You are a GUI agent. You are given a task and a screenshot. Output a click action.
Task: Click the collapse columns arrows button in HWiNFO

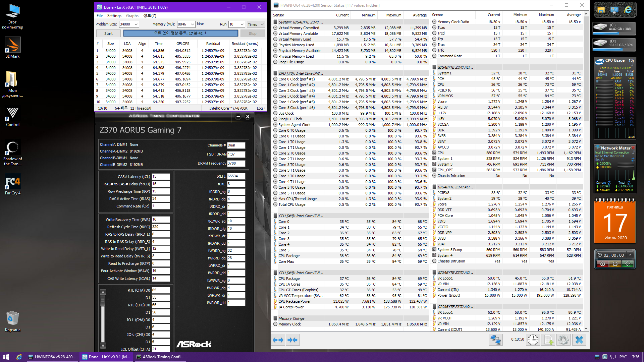tap(292, 340)
